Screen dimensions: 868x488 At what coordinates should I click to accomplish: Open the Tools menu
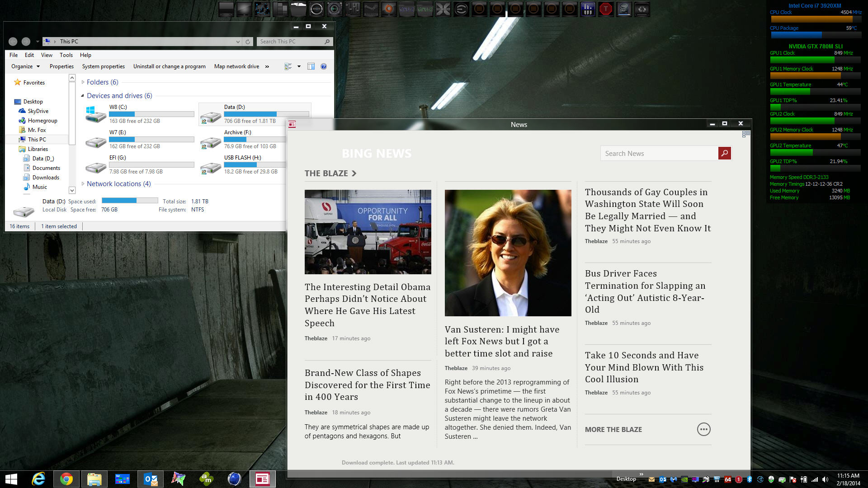[x=66, y=55]
